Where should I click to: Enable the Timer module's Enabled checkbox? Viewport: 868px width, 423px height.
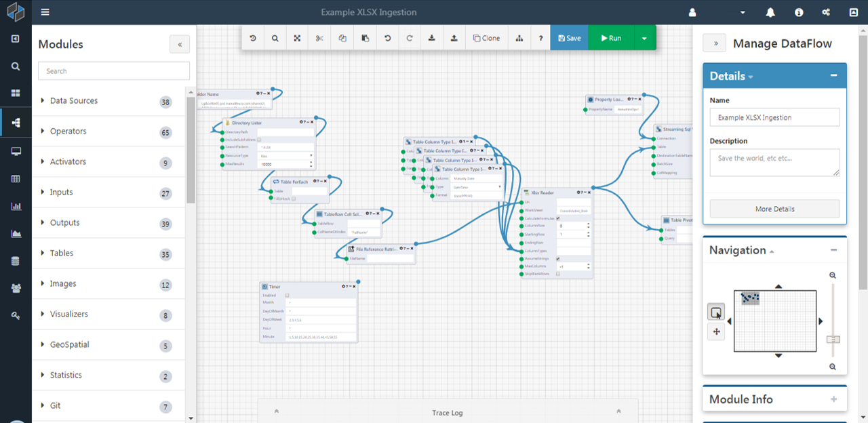[x=288, y=295]
